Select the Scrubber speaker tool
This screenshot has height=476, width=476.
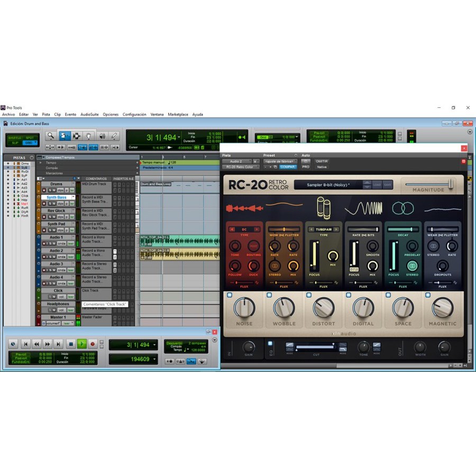102,136
